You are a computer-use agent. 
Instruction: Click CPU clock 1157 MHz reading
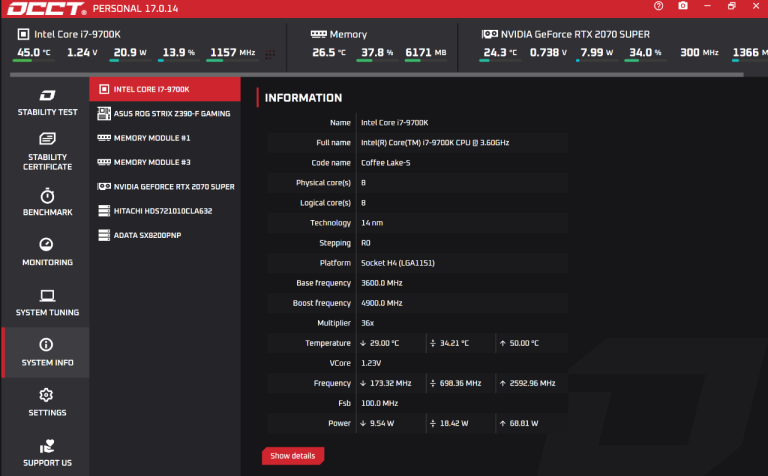tap(233, 52)
